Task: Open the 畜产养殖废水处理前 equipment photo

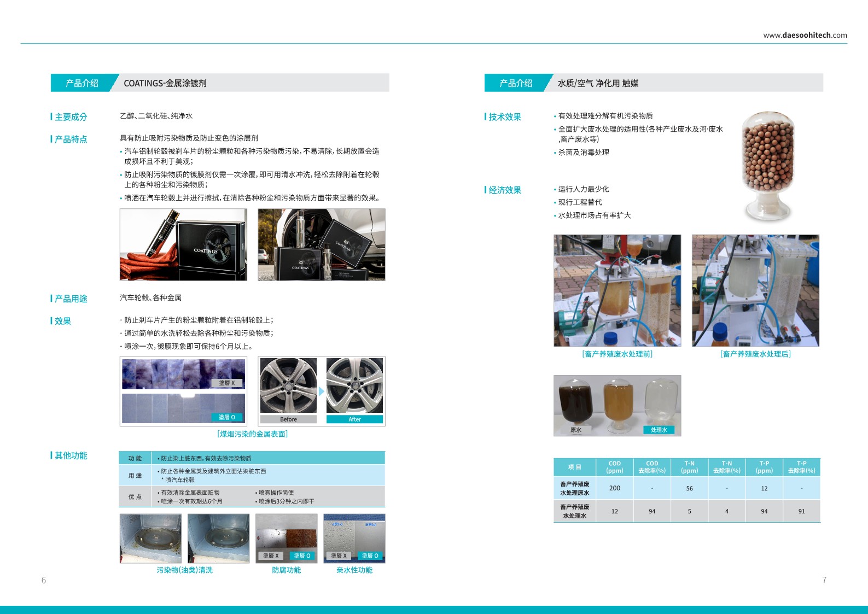Action: tap(617, 291)
